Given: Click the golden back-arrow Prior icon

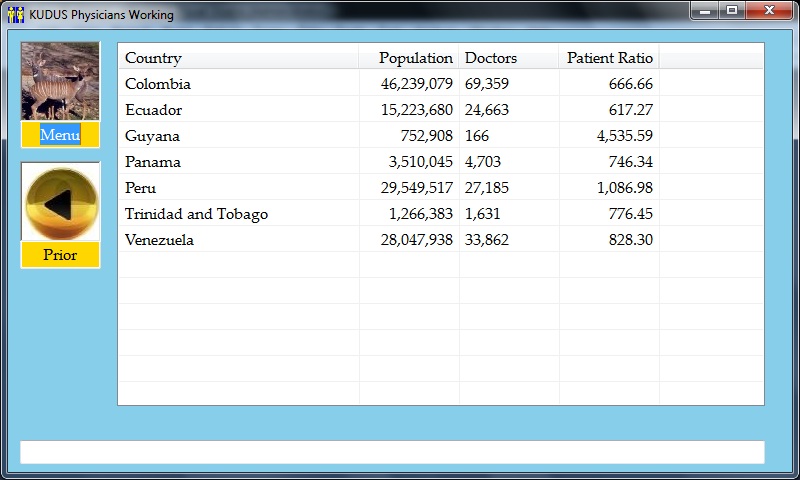Looking at the screenshot, I should tap(60, 202).
